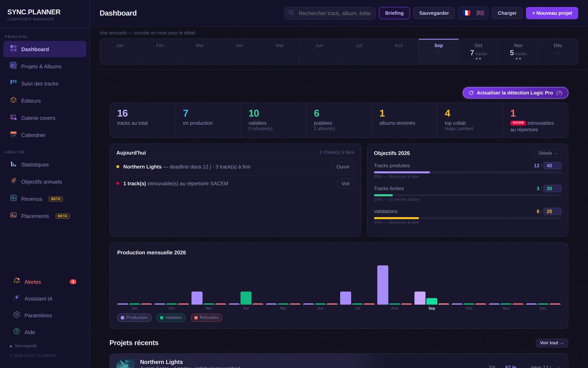Click the Assistant IA sparkle icon
This screenshot has height=368, width=588.
17,298
